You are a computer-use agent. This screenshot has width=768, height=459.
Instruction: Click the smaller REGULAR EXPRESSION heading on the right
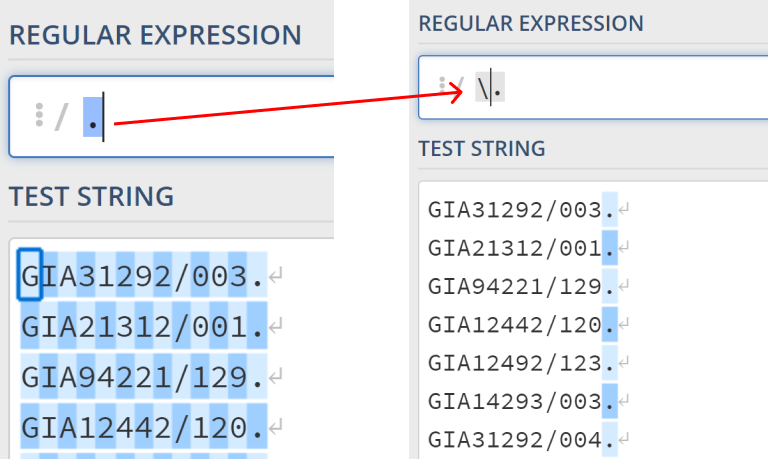(531, 23)
